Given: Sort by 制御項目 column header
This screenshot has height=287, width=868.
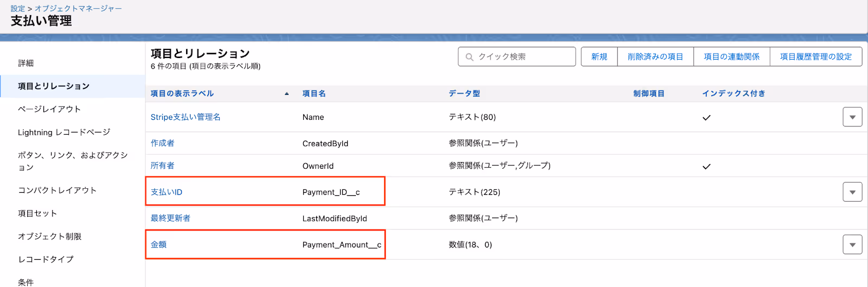Looking at the screenshot, I should 649,94.
